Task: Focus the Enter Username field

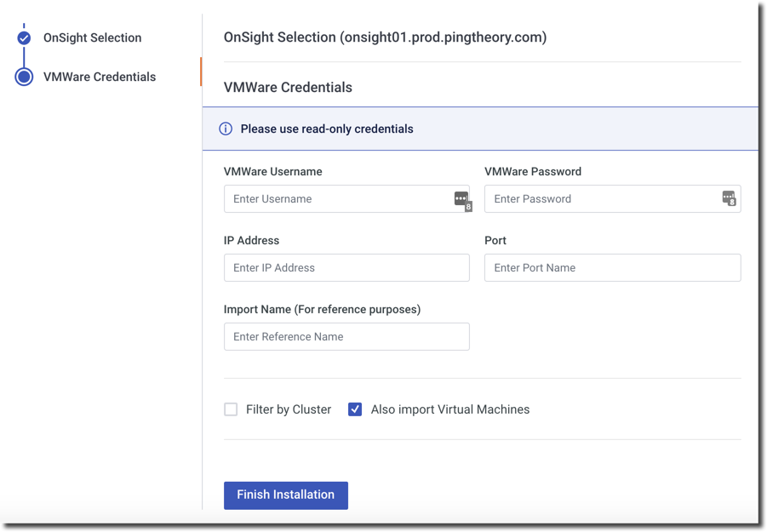Action: click(336, 199)
